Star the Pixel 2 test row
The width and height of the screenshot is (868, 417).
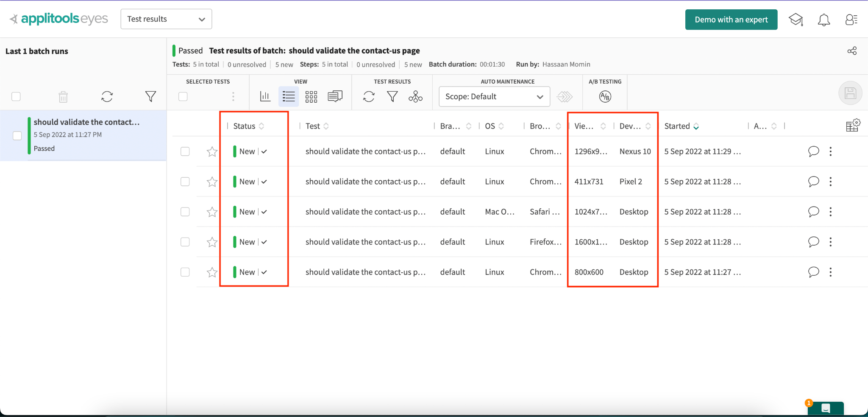(x=212, y=182)
